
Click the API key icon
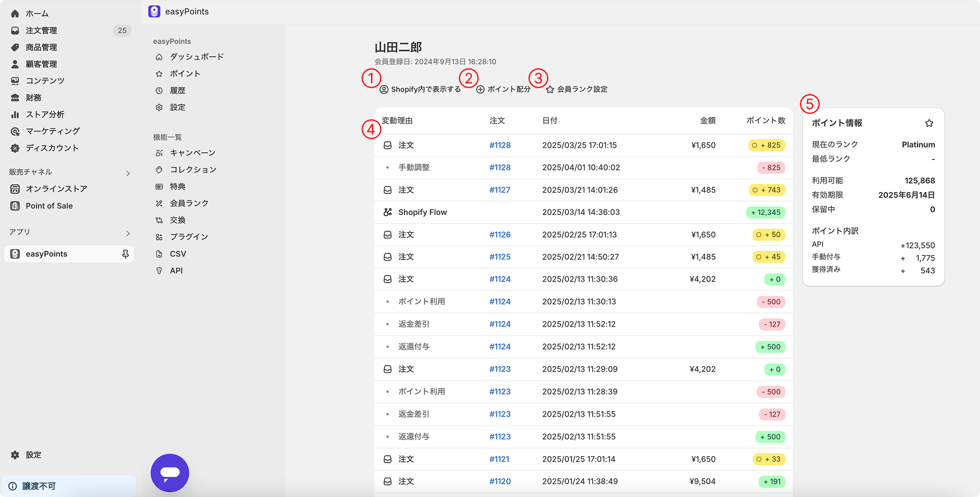pos(159,270)
